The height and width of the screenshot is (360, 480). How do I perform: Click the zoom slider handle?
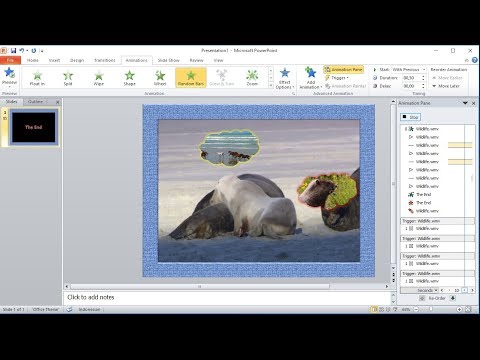(x=430, y=310)
